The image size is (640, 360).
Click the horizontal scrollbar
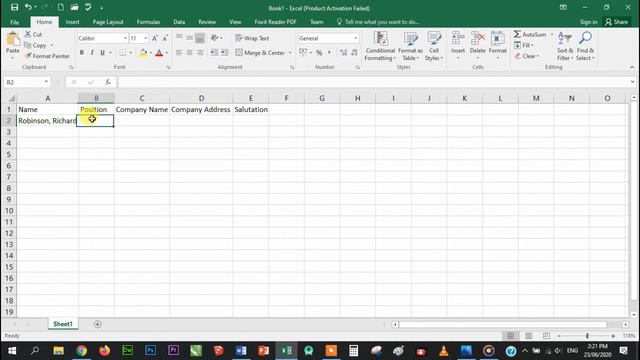point(503,324)
